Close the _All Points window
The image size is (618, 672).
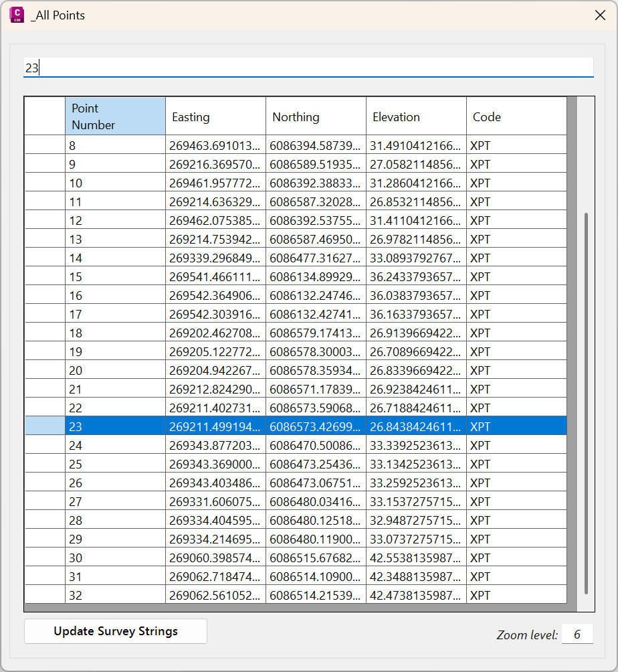point(600,15)
